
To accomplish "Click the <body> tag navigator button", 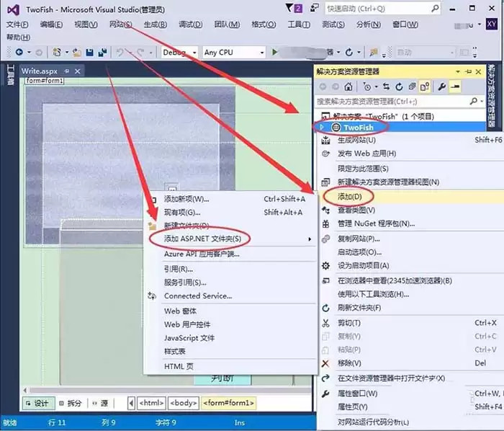I will tap(183, 403).
